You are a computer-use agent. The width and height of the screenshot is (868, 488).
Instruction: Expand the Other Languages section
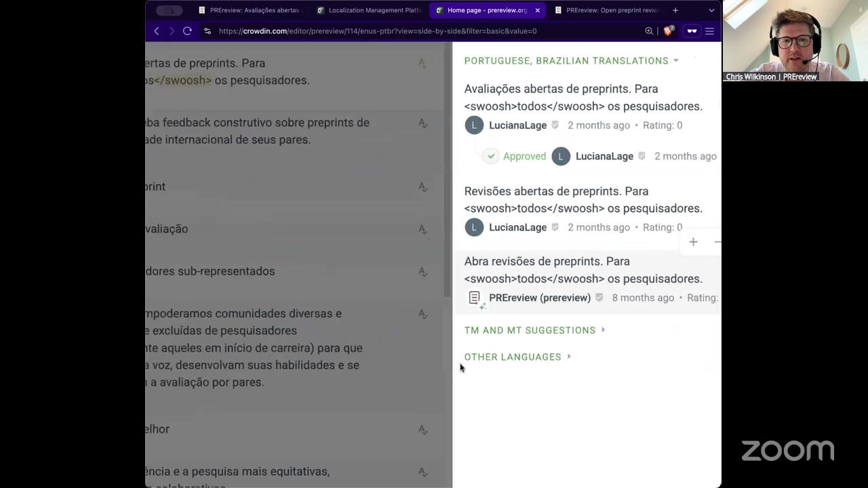pos(517,357)
